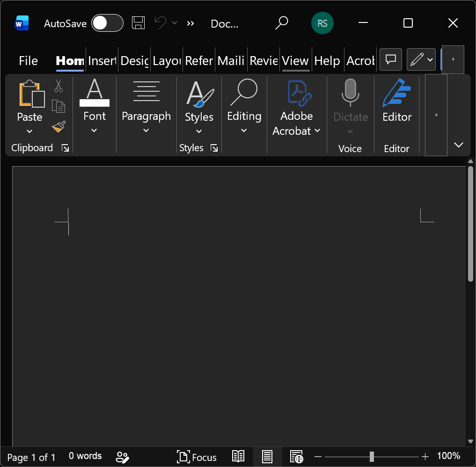476x467 pixels.
Task: Copy selection with the copy icon
Action: coord(59,107)
